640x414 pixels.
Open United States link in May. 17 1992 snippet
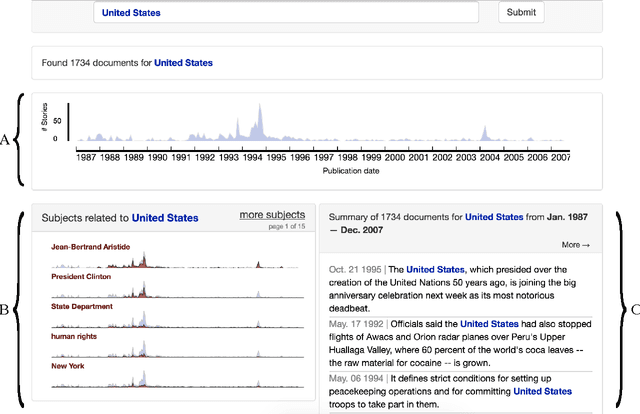(489, 324)
